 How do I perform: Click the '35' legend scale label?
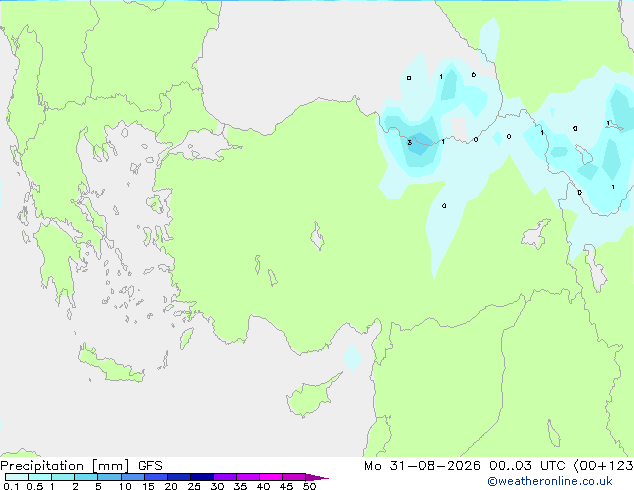(x=240, y=486)
